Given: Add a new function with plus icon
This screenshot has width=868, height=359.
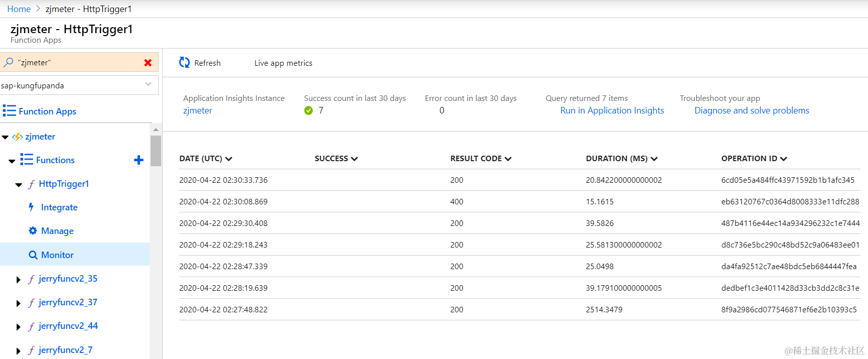Looking at the screenshot, I should pos(139,160).
